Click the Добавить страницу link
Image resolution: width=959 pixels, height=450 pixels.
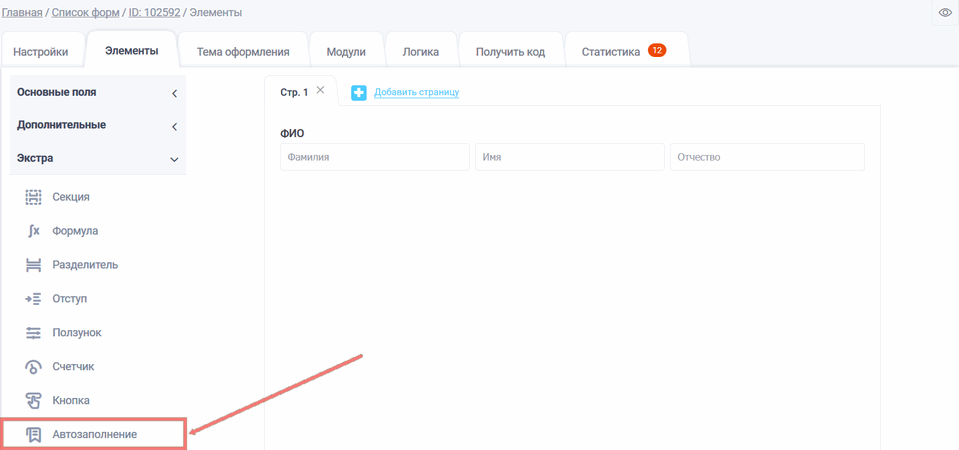click(x=416, y=93)
